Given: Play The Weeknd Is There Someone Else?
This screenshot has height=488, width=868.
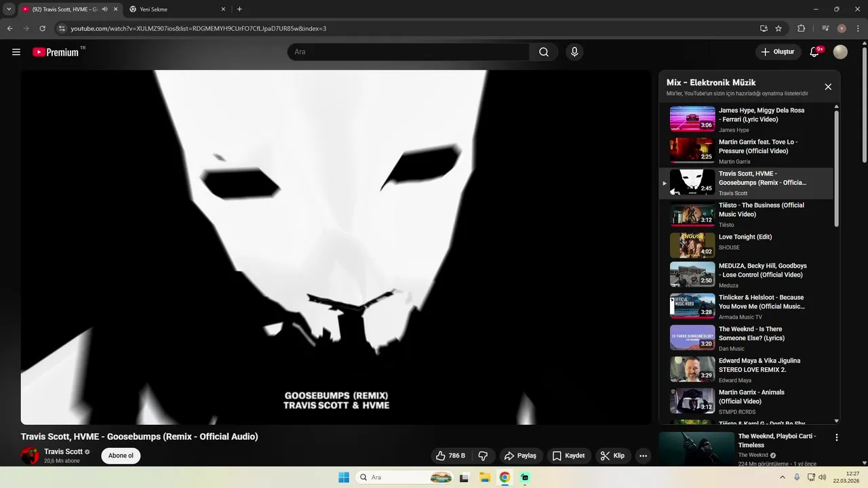Looking at the screenshot, I should tap(746, 338).
